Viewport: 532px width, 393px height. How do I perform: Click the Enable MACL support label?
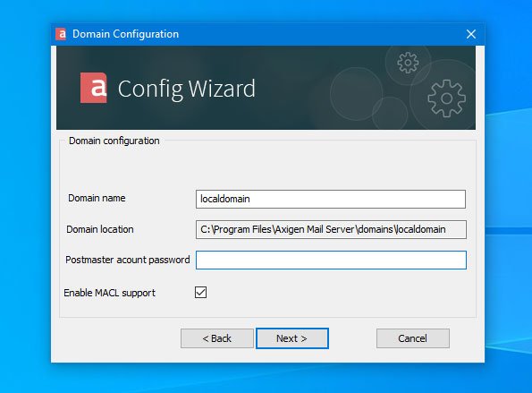point(109,293)
